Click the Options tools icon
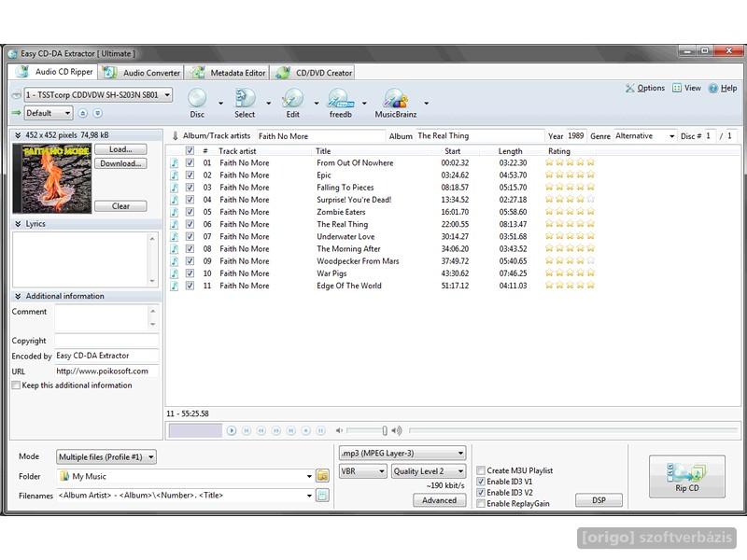Viewport: 747px width, 560px height. (x=630, y=88)
